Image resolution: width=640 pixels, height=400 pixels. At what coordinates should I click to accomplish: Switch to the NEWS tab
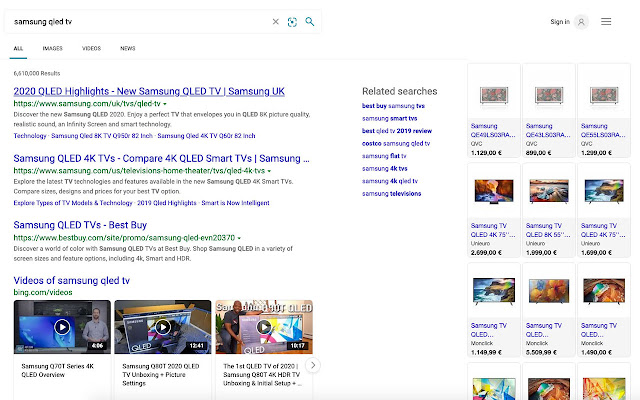click(128, 48)
